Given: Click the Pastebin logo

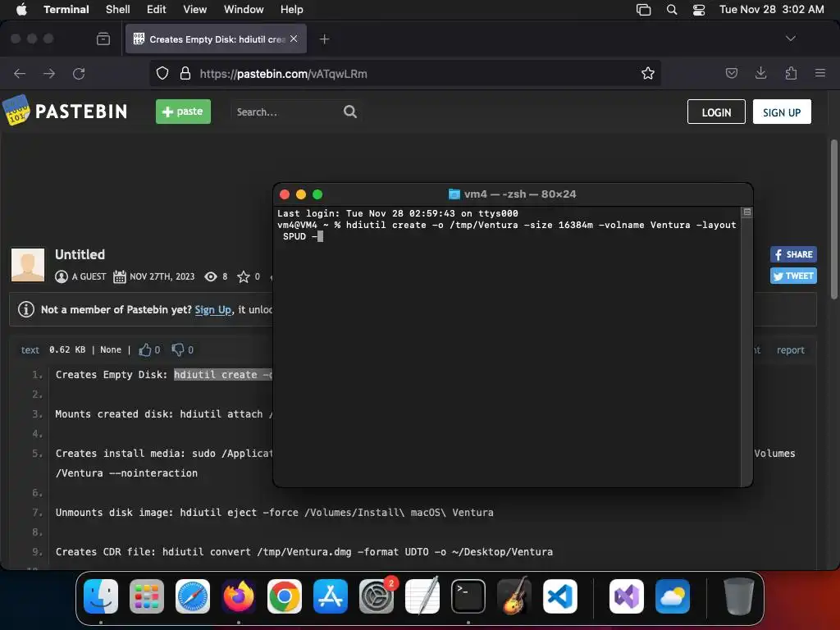Looking at the screenshot, I should pos(65,111).
